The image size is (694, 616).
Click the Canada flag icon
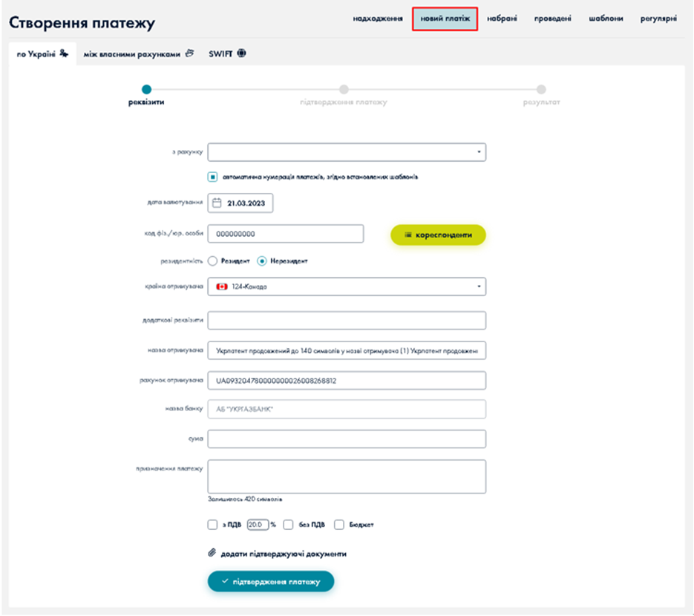[x=221, y=286]
